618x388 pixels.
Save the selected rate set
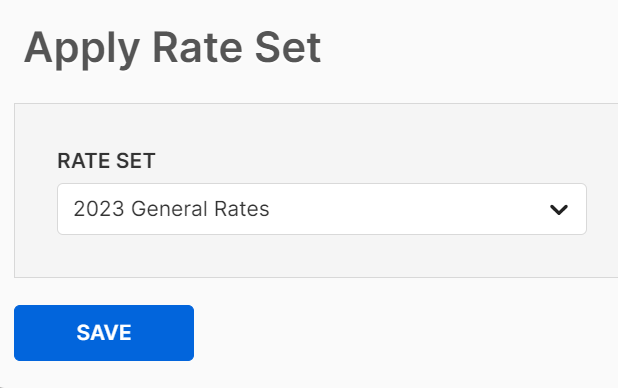point(104,333)
